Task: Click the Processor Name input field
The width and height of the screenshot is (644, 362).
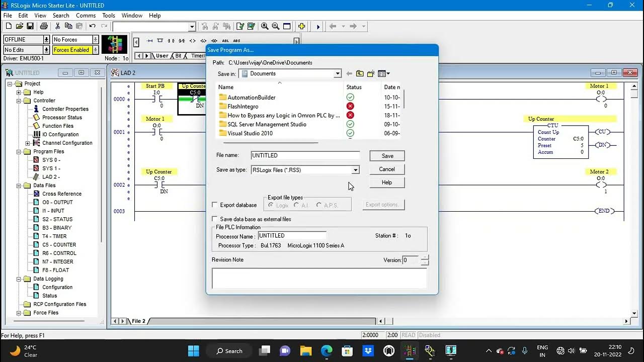Action: [292, 235]
